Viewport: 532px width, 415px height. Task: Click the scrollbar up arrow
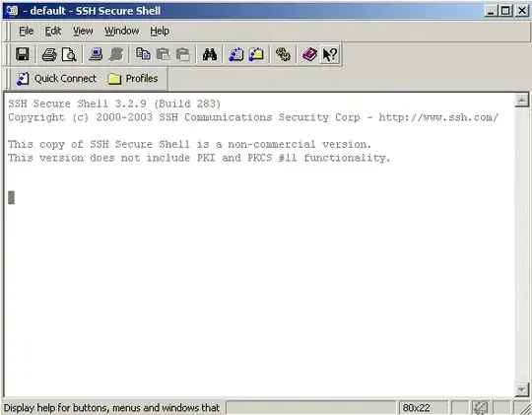coord(522,101)
